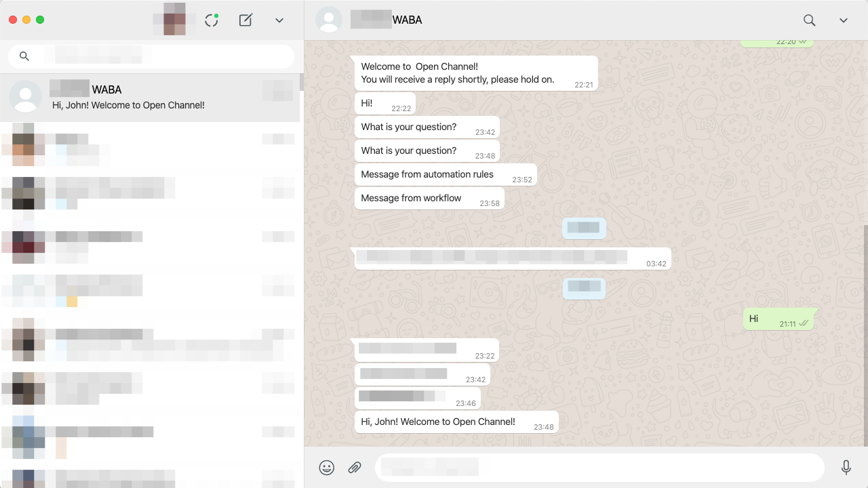The width and height of the screenshot is (868, 488).
Task: Select the 'What is your question?' message at 23:48
Action: pos(427,151)
